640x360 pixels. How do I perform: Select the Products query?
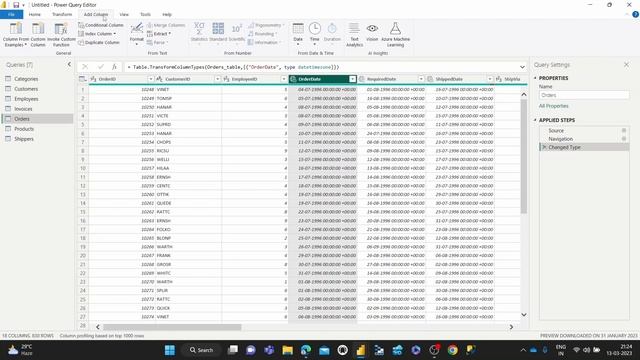[x=24, y=129]
